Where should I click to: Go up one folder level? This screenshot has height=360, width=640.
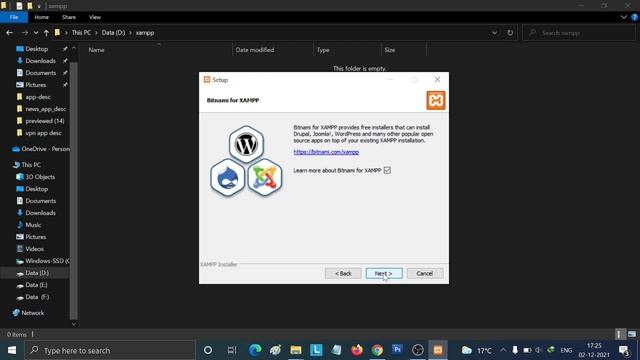46,33
